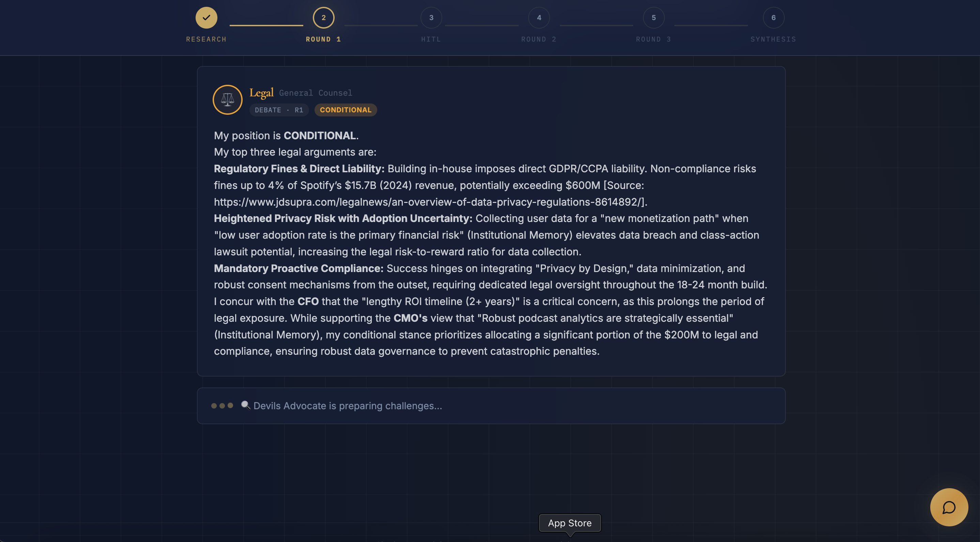
Task: Click the Legal scales avatar icon
Action: click(228, 99)
